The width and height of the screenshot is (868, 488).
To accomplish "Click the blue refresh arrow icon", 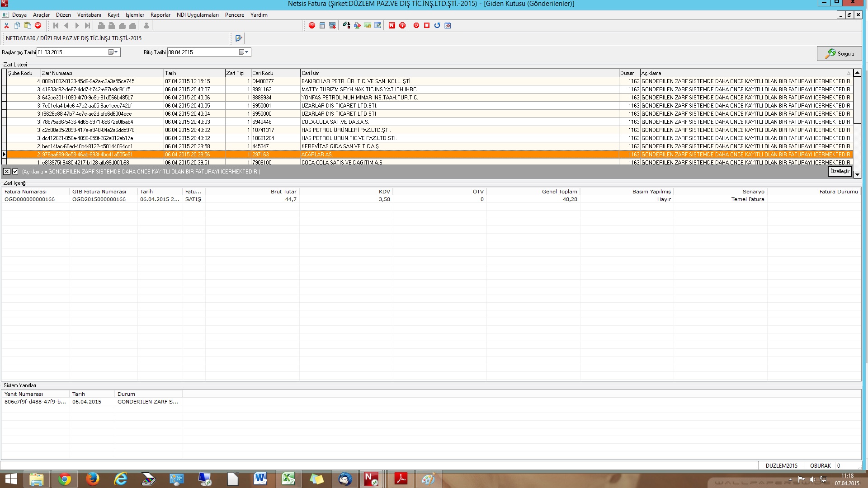I will click(437, 26).
